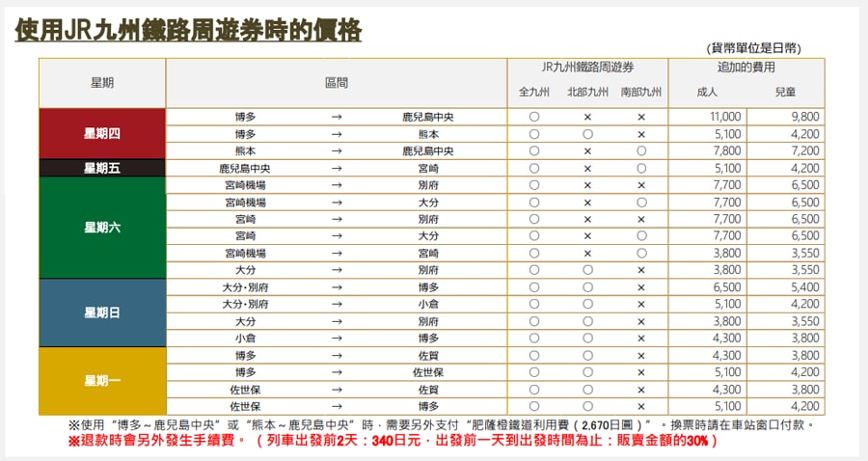Click 南部九州 × mark in 佐世保→博多 row
This screenshot has width=868, height=461.
[x=641, y=406]
